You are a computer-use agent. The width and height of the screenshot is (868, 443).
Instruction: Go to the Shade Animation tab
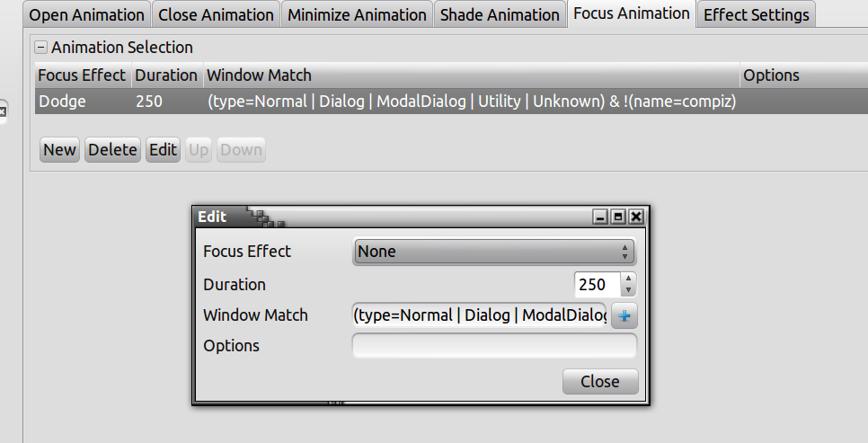pos(500,14)
